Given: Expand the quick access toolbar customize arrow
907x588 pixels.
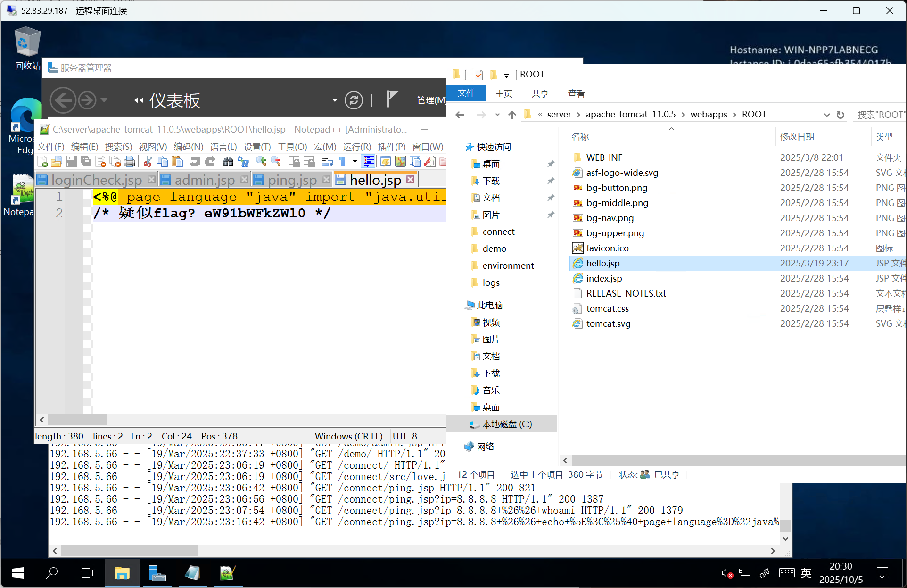Looking at the screenshot, I should coord(506,75).
